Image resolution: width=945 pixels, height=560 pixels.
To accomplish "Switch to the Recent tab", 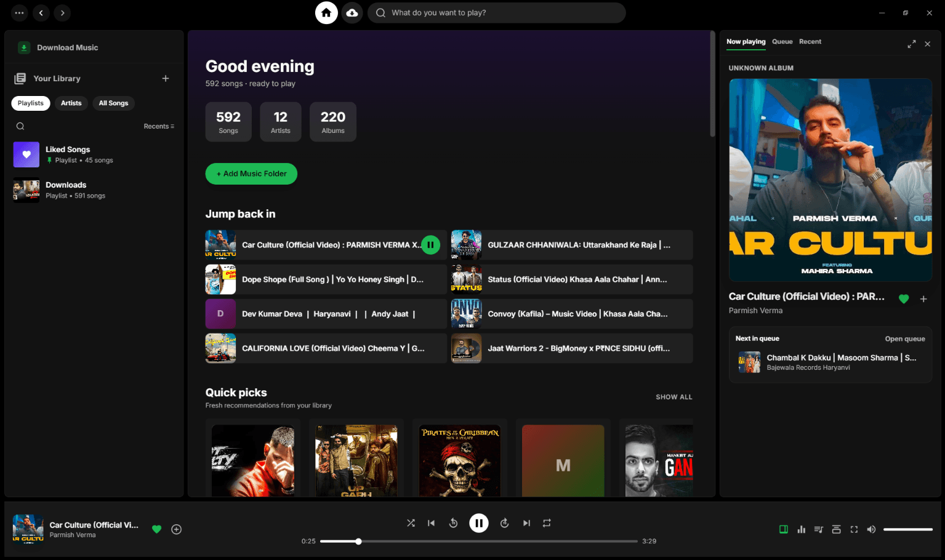I will 810,42.
